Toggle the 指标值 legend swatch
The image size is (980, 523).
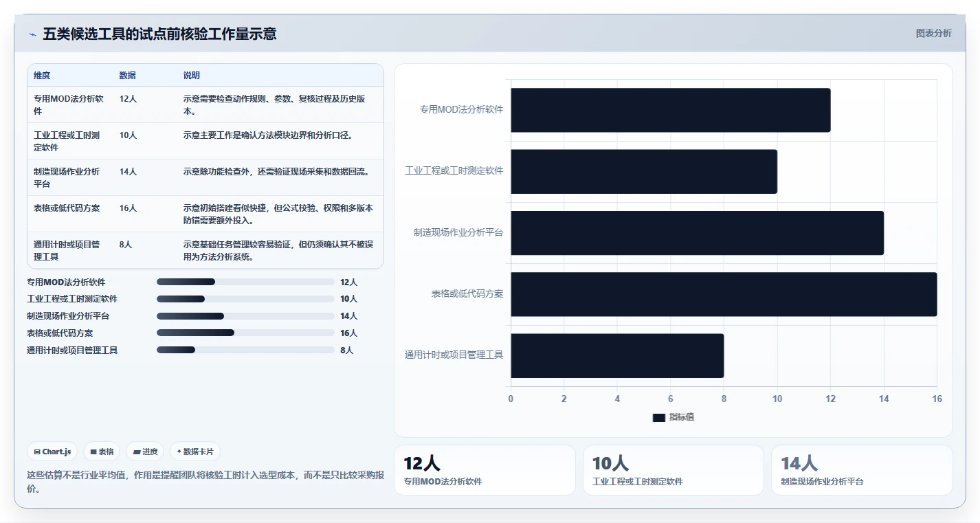coord(658,417)
